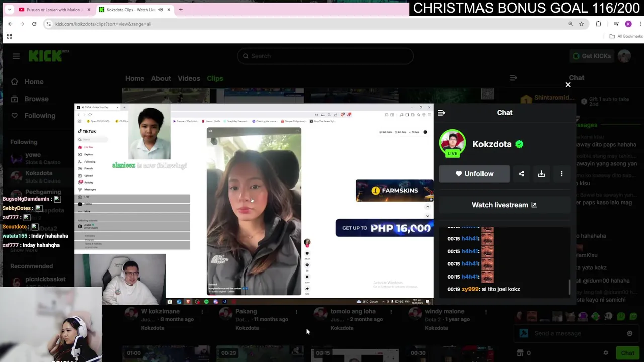Go forward in browser history

22,24
